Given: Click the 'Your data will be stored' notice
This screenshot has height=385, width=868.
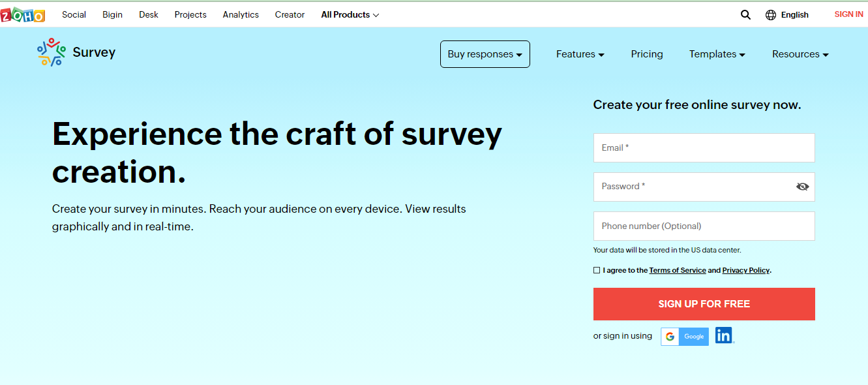Looking at the screenshot, I should (x=667, y=250).
